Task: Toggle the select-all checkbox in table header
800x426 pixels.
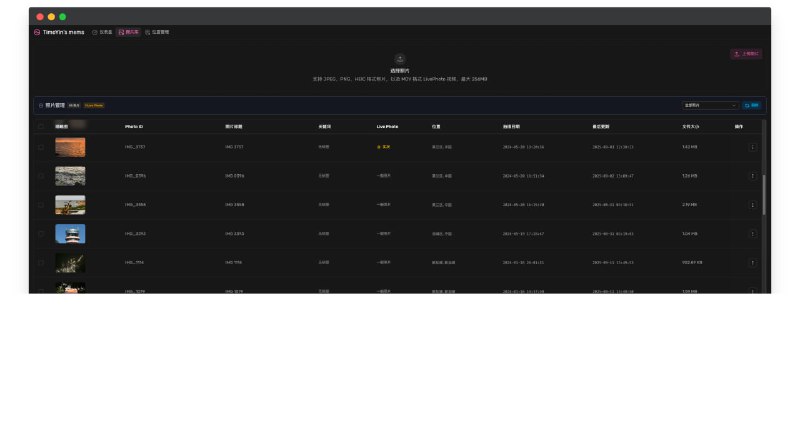Action: (41, 127)
